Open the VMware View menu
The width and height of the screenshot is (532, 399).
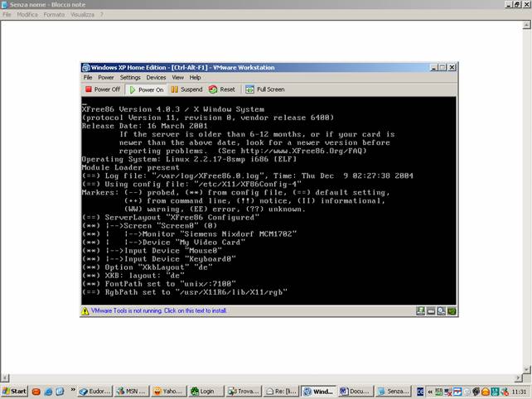[x=178, y=78]
